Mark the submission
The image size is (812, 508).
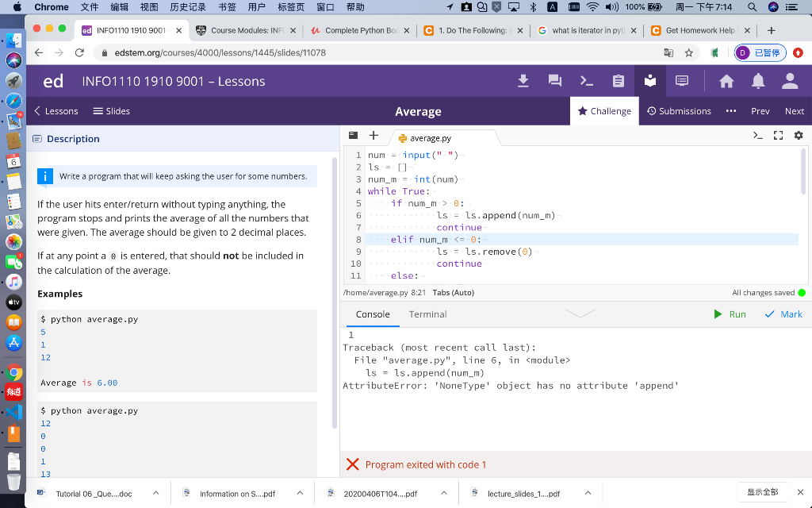[x=783, y=314]
